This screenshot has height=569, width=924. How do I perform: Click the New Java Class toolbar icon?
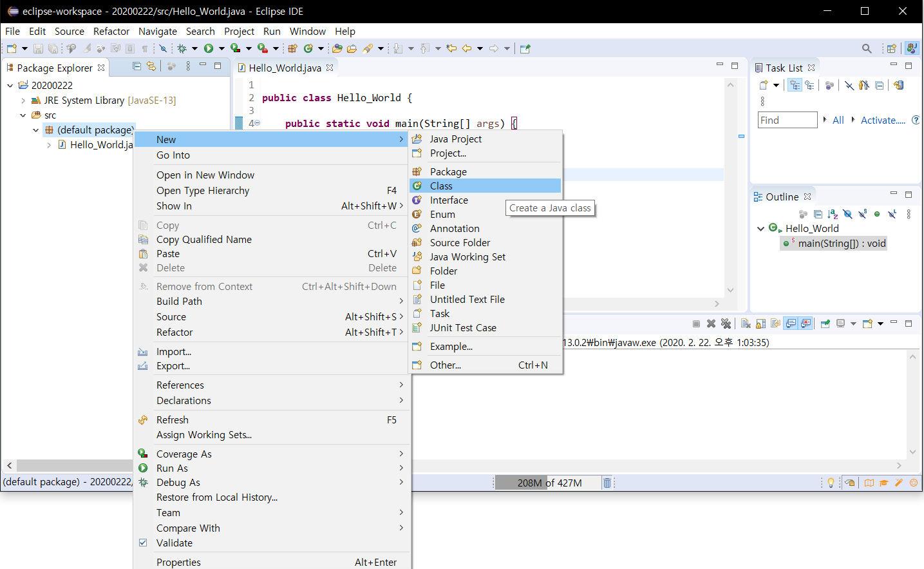coord(308,48)
